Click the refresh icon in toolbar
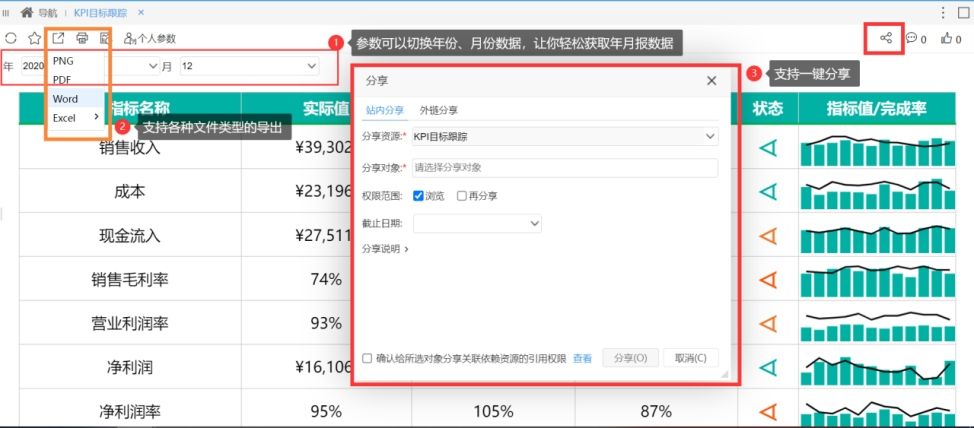The image size is (974, 428). 11,38
